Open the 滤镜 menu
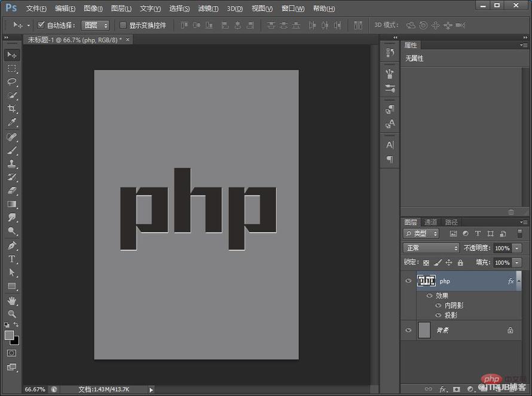This screenshot has width=532, height=396. click(x=208, y=8)
